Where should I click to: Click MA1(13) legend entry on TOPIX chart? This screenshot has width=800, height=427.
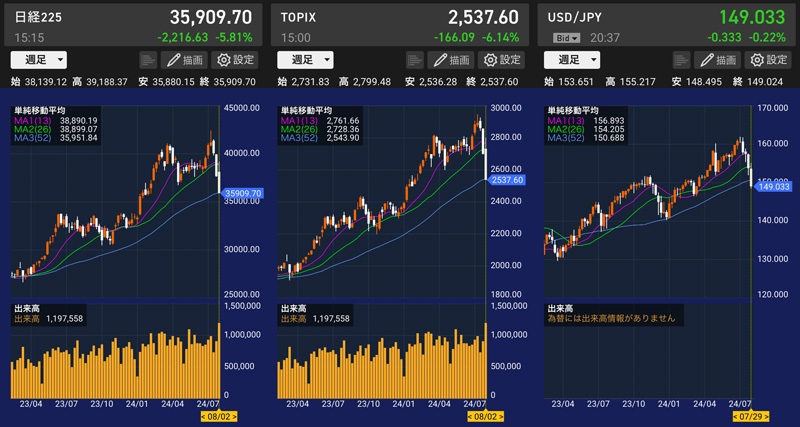click(320, 121)
